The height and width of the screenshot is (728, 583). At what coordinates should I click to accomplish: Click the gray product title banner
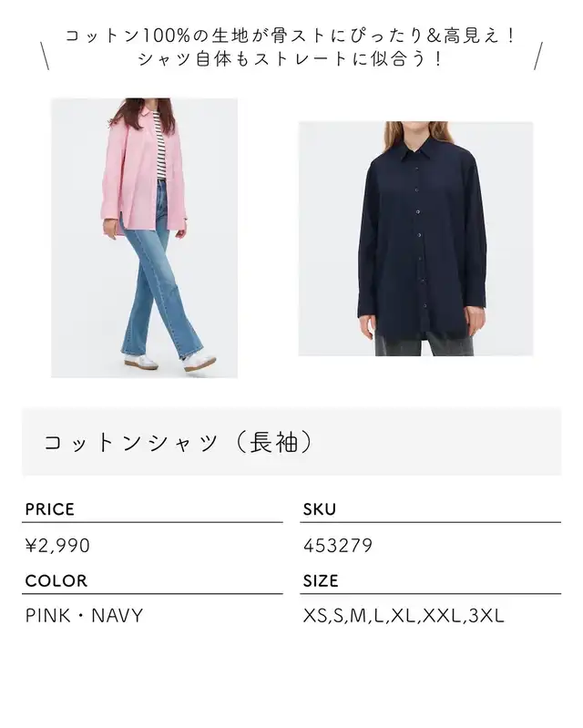[291, 442]
